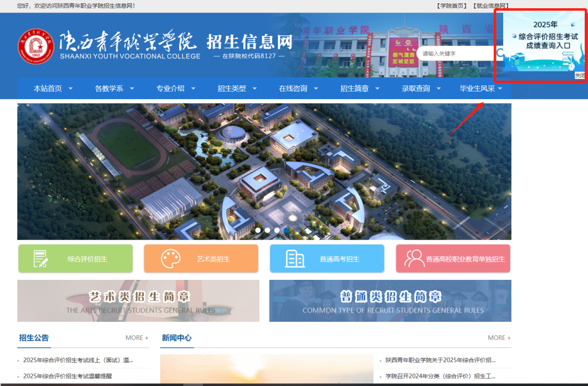This screenshot has width=588, height=386.
Task: Open the 艺术类招生简章 banner
Action: [x=138, y=301]
